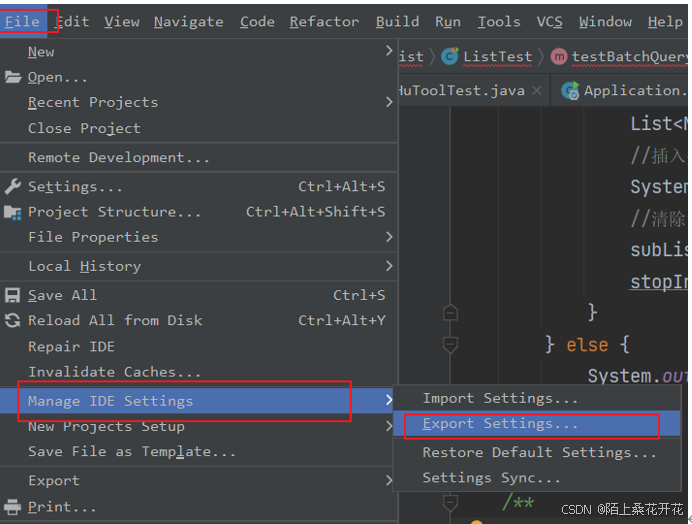Open the VCS menu
The width and height of the screenshot is (692, 524).
pos(549,21)
